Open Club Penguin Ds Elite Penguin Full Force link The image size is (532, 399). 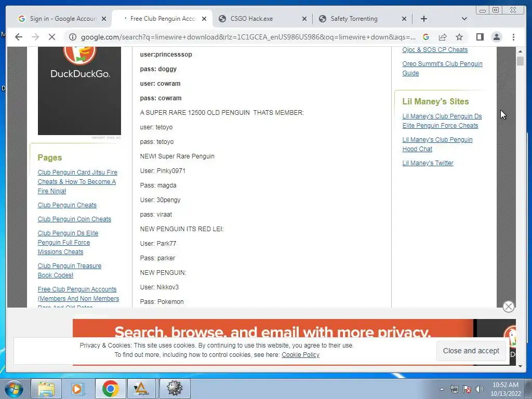pyautogui.click(x=68, y=242)
